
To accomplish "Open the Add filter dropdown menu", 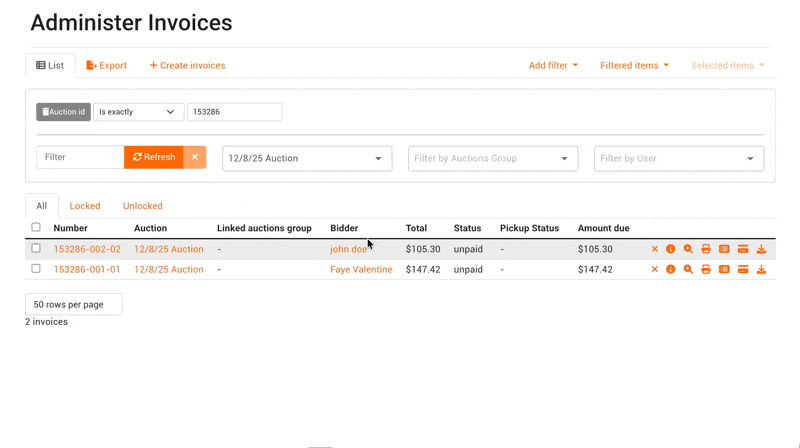I will pos(553,66).
